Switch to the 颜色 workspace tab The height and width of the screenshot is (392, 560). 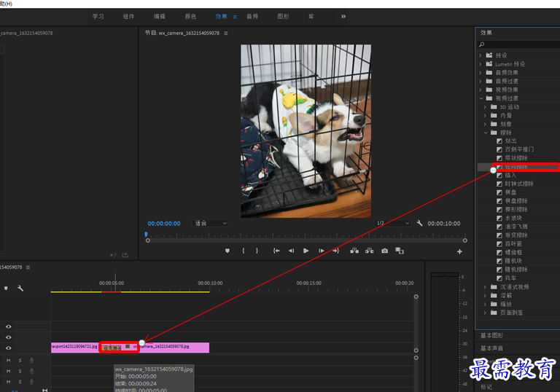pos(190,17)
